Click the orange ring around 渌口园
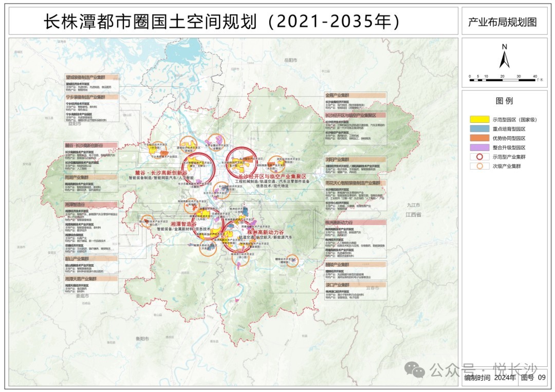Viewport: 555px width, 392px height. [240, 257]
